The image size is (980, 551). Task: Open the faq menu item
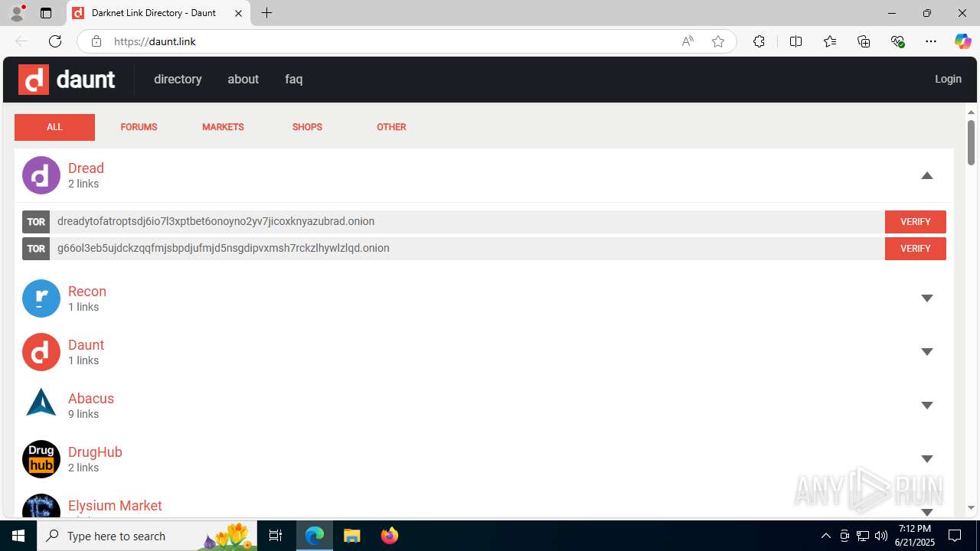click(x=294, y=80)
